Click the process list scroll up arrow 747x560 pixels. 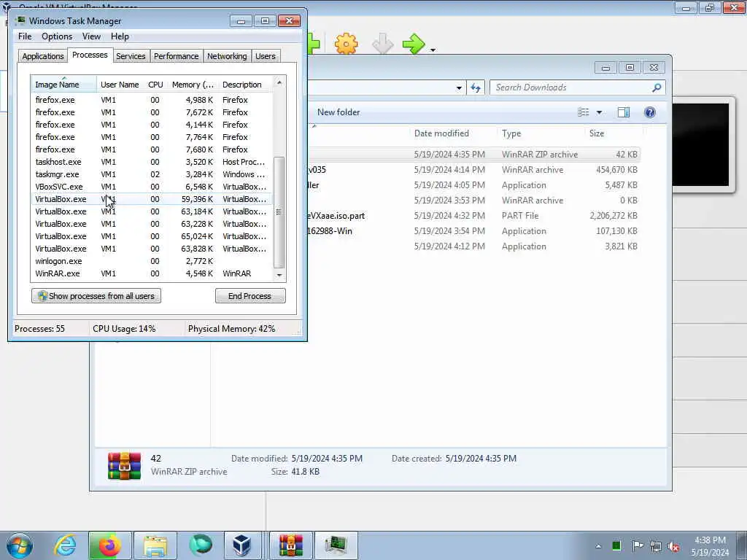(279, 82)
